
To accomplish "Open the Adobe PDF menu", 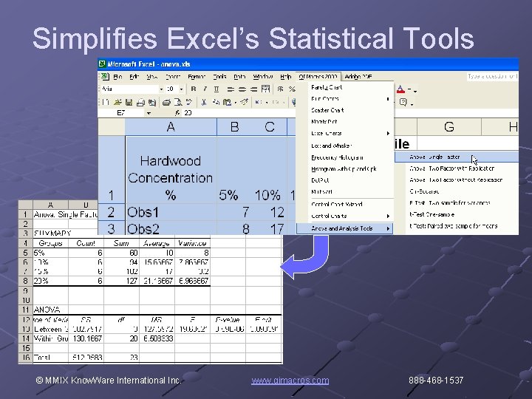I will coord(358,77).
